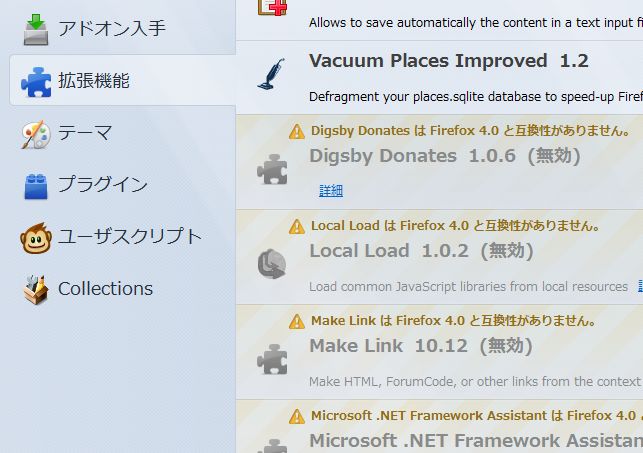The height and width of the screenshot is (453, 643).
Task: Click the warning triangle beside Make Link message
Action: tap(296, 321)
